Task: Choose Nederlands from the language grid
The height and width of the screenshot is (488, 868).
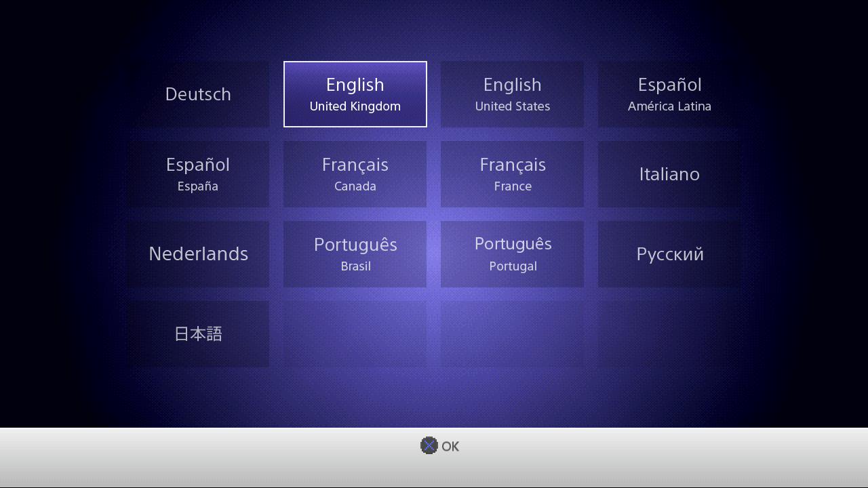Action: click(198, 254)
